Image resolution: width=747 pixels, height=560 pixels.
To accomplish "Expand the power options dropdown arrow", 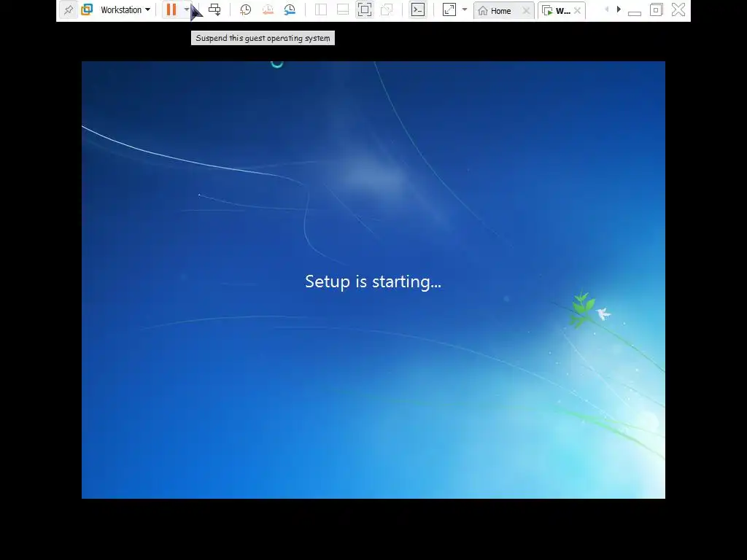I will [187, 9].
